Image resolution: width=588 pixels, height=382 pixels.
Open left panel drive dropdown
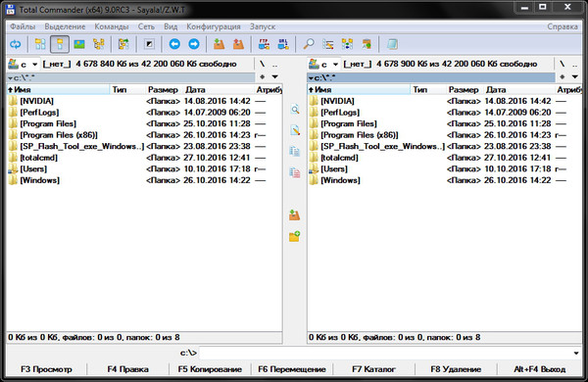coord(24,64)
